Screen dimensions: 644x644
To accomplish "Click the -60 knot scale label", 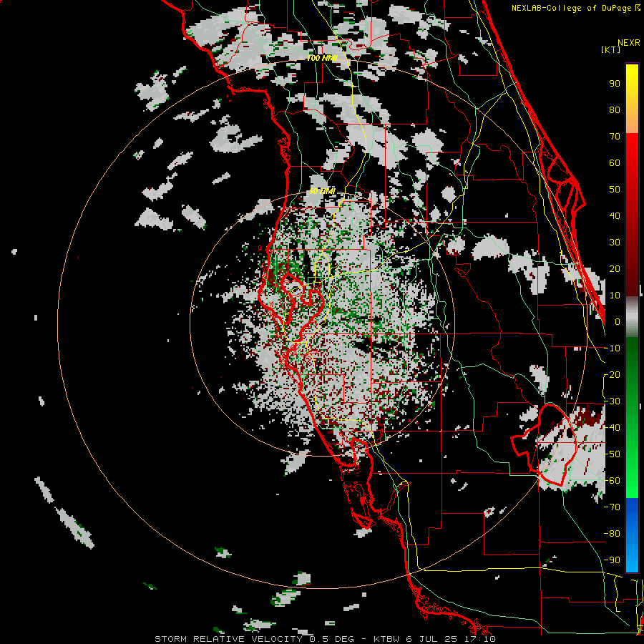I will [612, 481].
